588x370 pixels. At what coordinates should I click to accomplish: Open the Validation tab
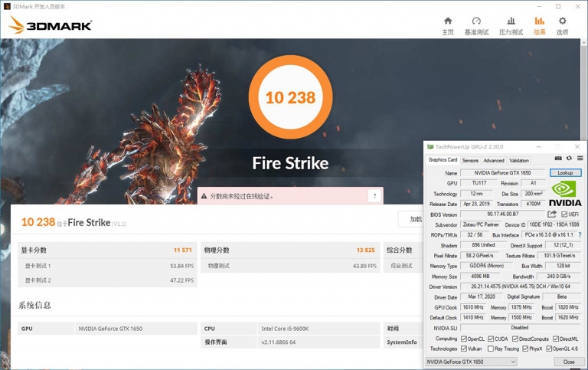(519, 160)
